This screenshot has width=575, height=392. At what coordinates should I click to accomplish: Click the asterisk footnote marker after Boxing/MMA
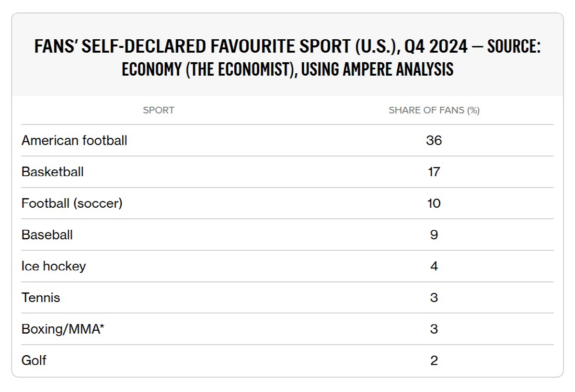pyautogui.click(x=102, y=327)
